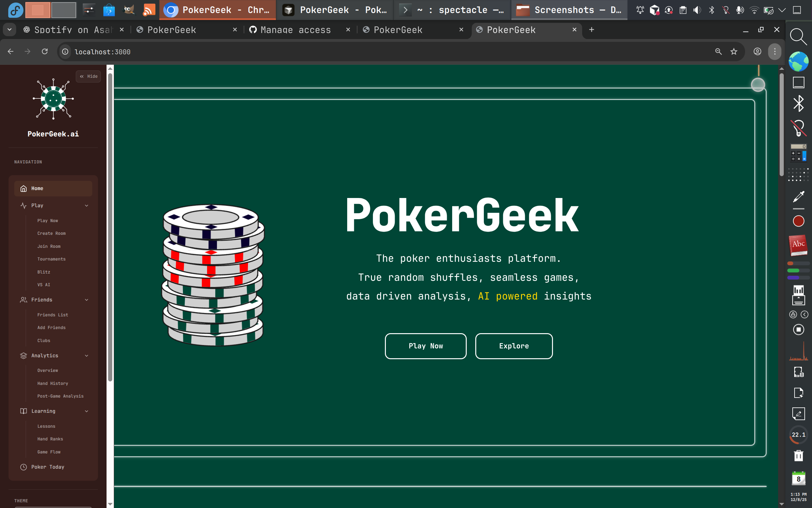Collapse the Learning section
The height and width of the screenshot is (508, 812).
pos(87,411)
